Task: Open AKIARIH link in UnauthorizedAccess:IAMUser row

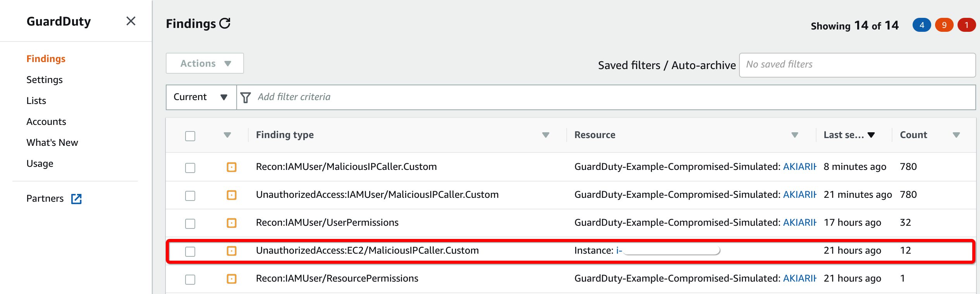Action: click(x=799, y=194)
